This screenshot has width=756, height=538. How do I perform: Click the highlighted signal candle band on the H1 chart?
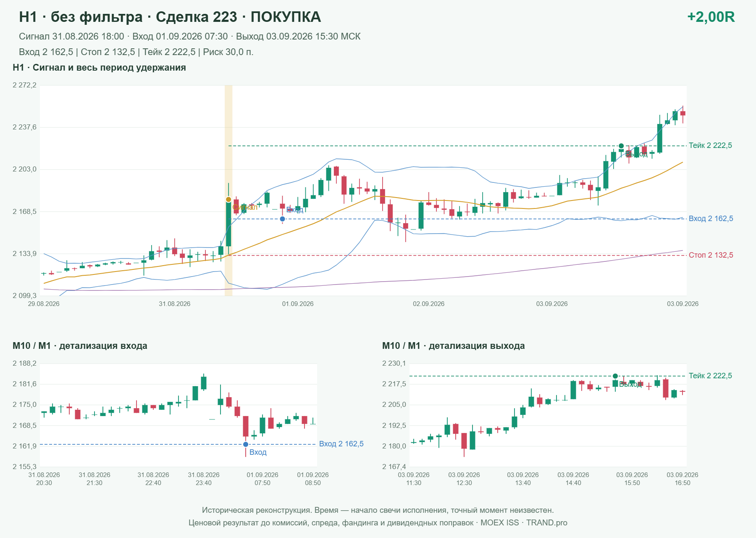[x=228, y=190]
